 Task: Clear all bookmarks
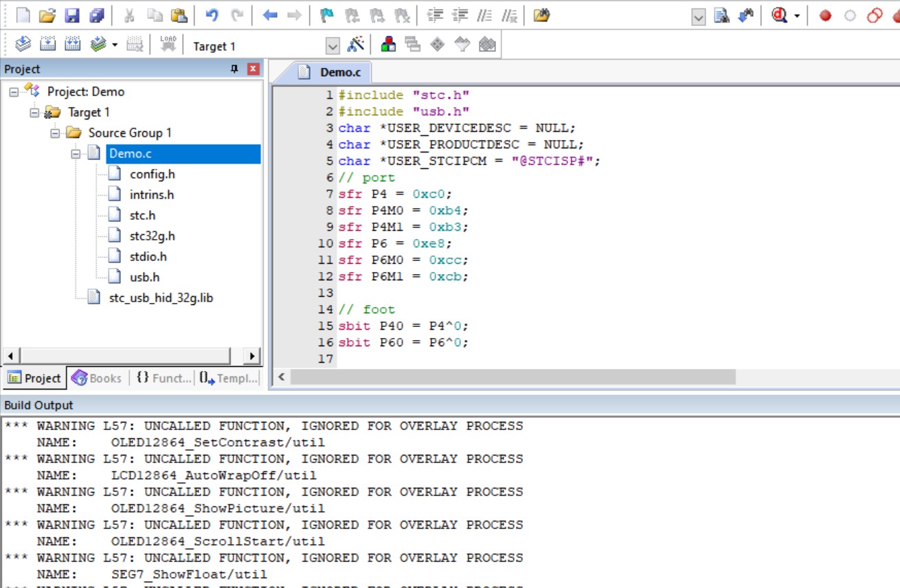[402, 15]
